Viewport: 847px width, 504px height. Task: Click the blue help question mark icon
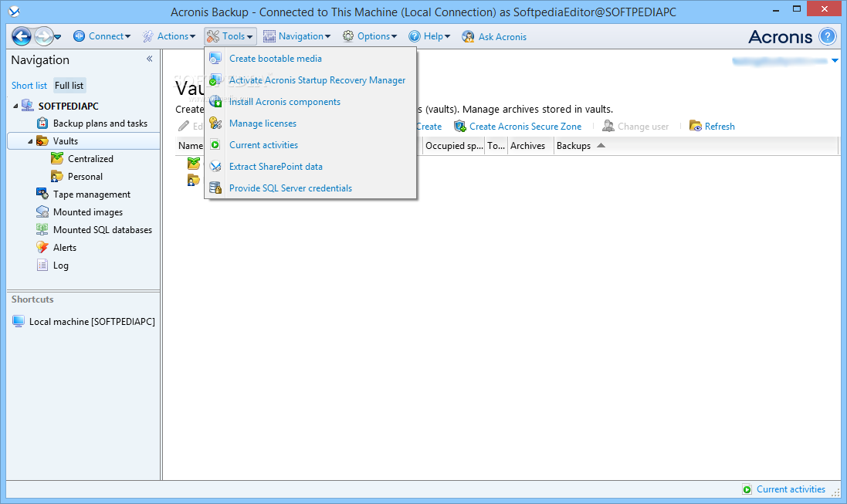(827, 36)
